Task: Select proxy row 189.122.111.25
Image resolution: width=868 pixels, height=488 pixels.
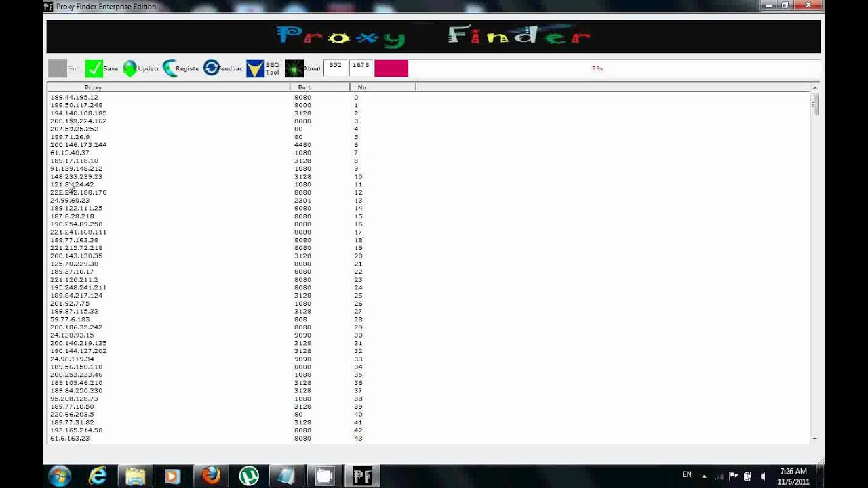Action: click(76, 208)
